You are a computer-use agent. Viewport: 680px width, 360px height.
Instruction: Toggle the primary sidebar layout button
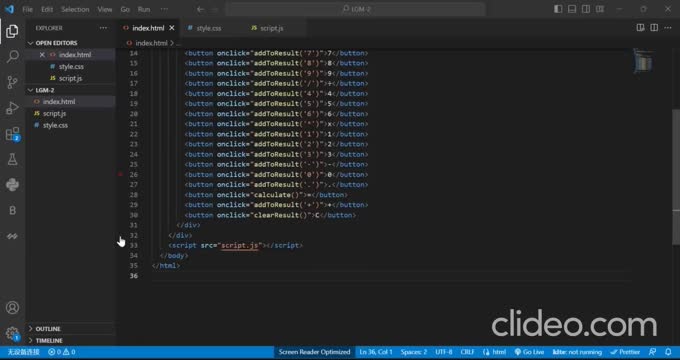pyautogui.click(x=558, y=9)
